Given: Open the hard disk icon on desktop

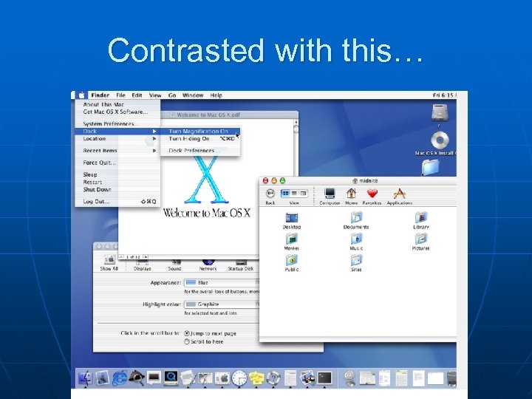Looking at the screenshot, I should click(440, 113).
